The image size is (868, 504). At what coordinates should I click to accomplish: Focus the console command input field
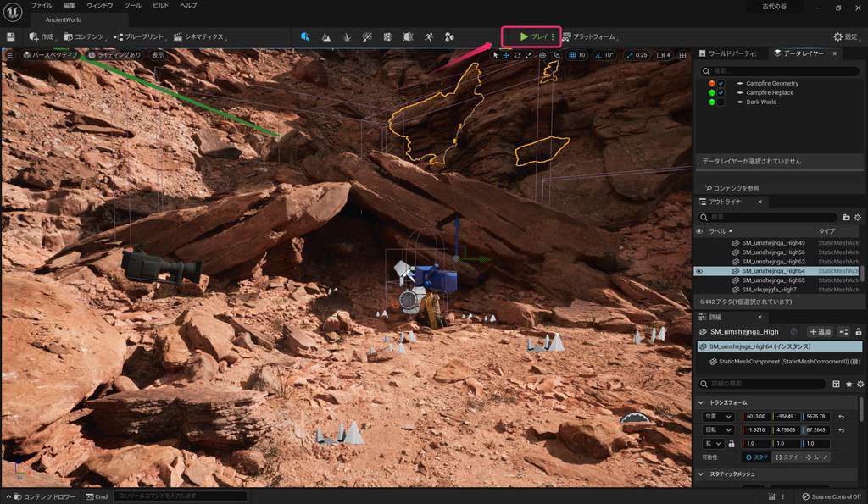pyautogui.click(x=181, y=496)
